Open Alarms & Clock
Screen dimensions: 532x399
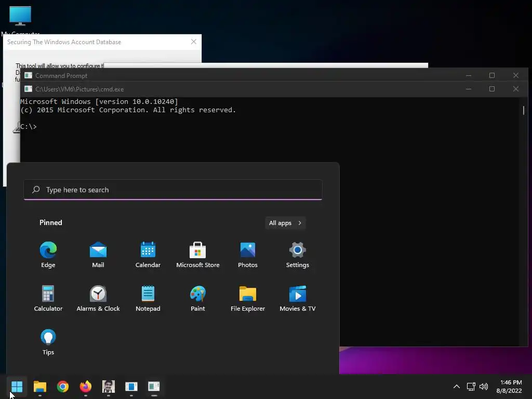pos(98,299)
